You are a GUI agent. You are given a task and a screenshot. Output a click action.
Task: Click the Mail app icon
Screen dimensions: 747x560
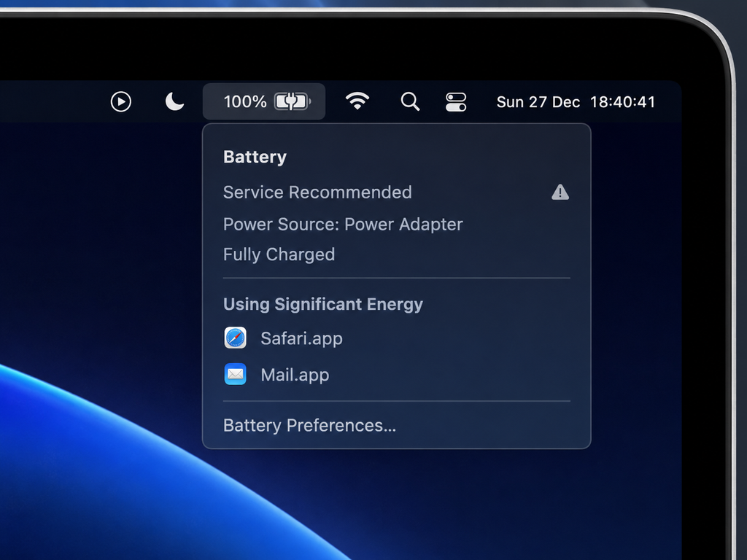[236, 374]
